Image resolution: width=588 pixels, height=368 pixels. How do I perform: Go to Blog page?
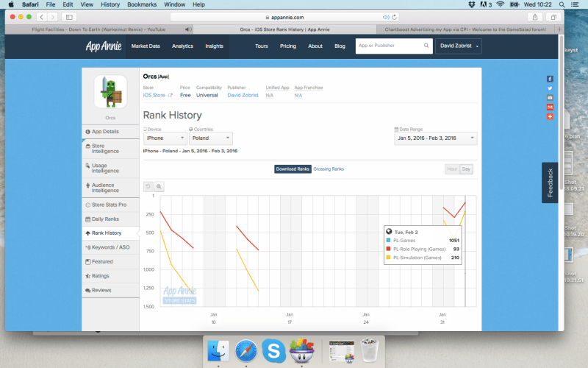click(340, 46)
